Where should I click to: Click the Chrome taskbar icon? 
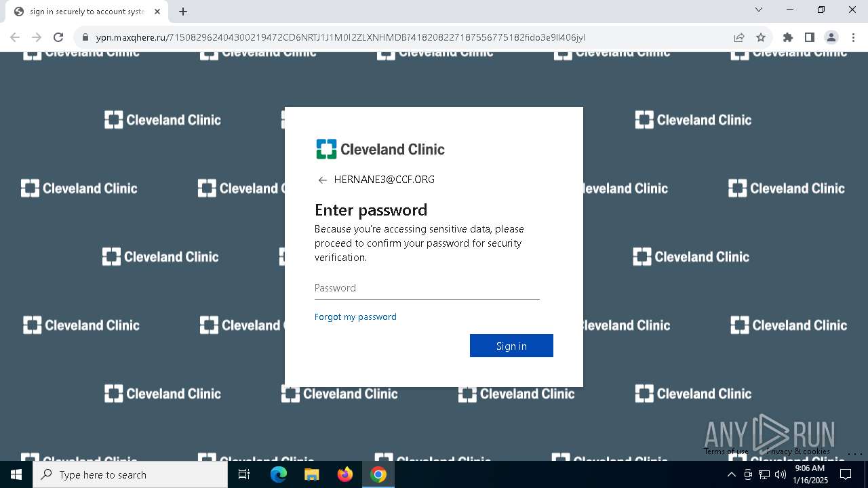coord(378,474)
